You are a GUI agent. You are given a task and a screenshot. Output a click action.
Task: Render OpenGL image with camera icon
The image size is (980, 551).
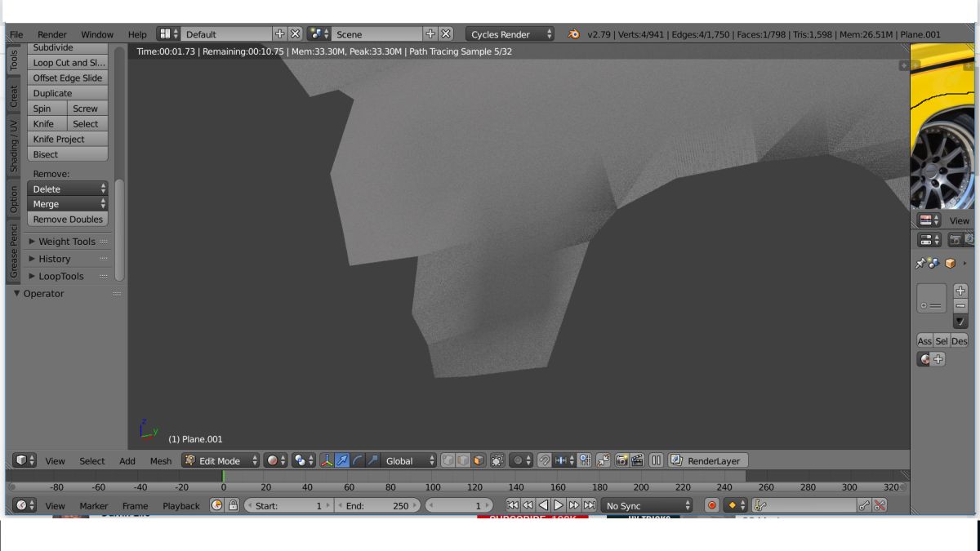pos(621,460)
